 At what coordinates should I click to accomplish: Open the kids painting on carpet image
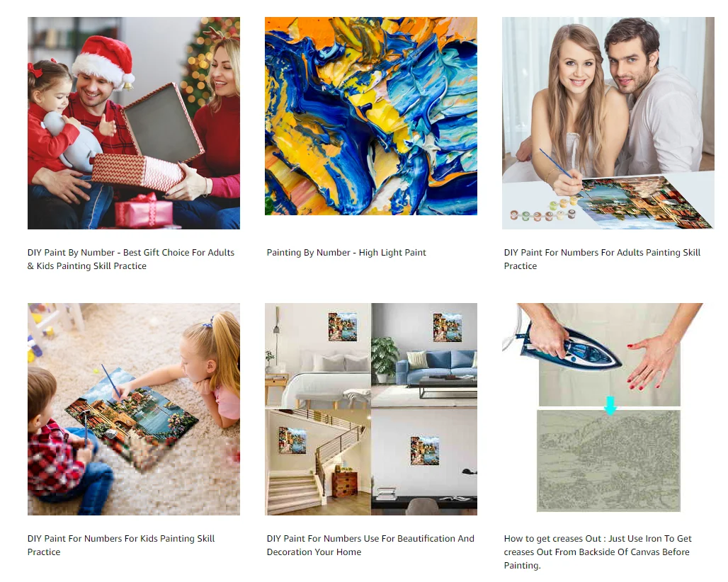tap(134, 409)
